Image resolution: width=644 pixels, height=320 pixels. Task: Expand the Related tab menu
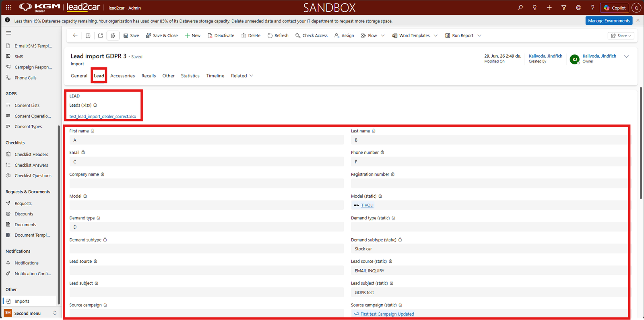[x=242, y=76]
